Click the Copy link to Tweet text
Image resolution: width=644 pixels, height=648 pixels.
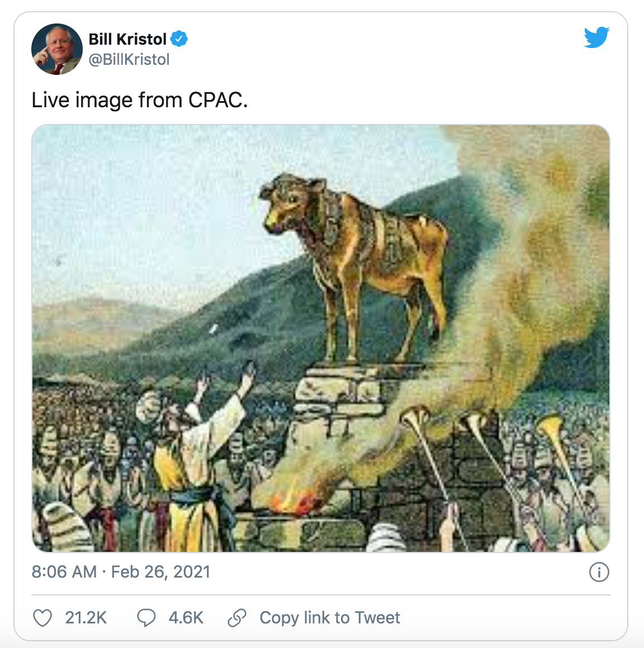[329, 618]
